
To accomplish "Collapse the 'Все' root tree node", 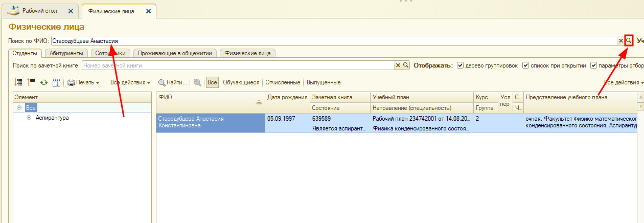I will click(19, 108).
